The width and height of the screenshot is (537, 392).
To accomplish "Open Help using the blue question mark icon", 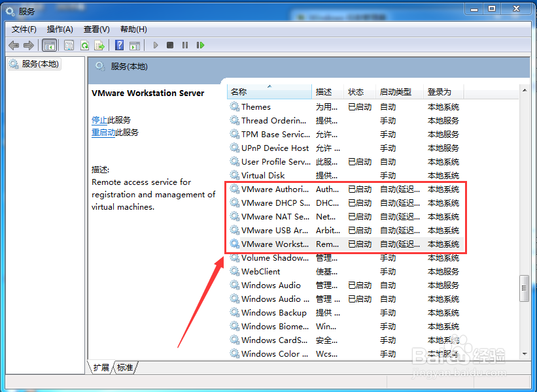I will click(120, 45).
